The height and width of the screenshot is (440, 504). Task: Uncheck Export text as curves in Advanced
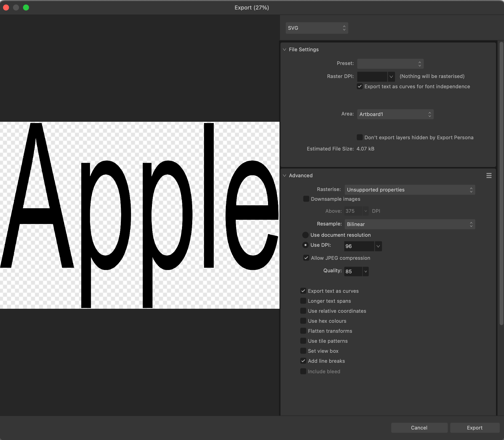[x=303, y=291]
